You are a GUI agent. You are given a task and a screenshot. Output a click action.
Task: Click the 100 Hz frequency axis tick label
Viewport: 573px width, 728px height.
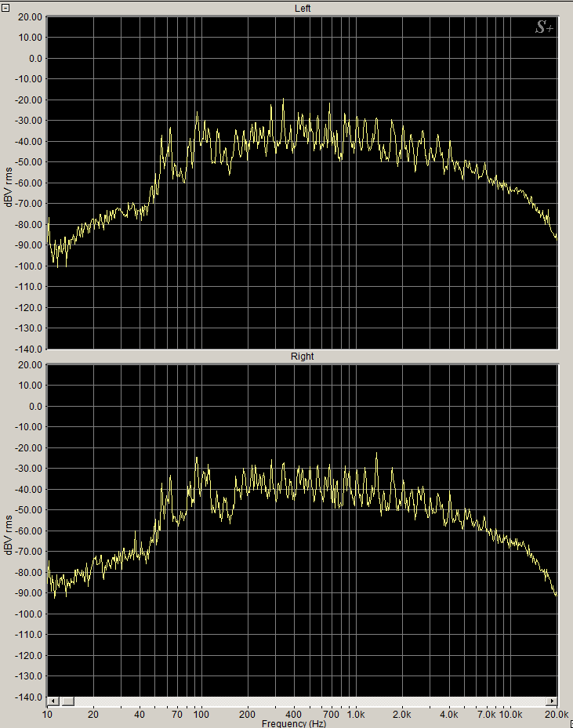(x=201, y=715)
